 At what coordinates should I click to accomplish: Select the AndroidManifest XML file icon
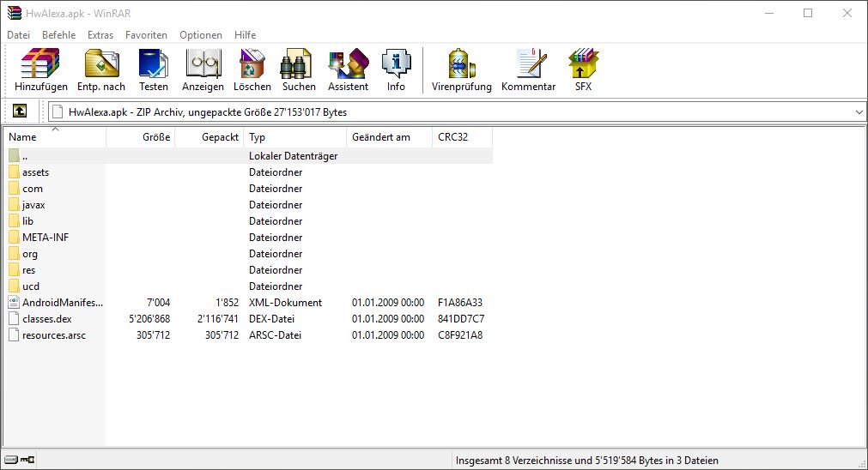15,303
